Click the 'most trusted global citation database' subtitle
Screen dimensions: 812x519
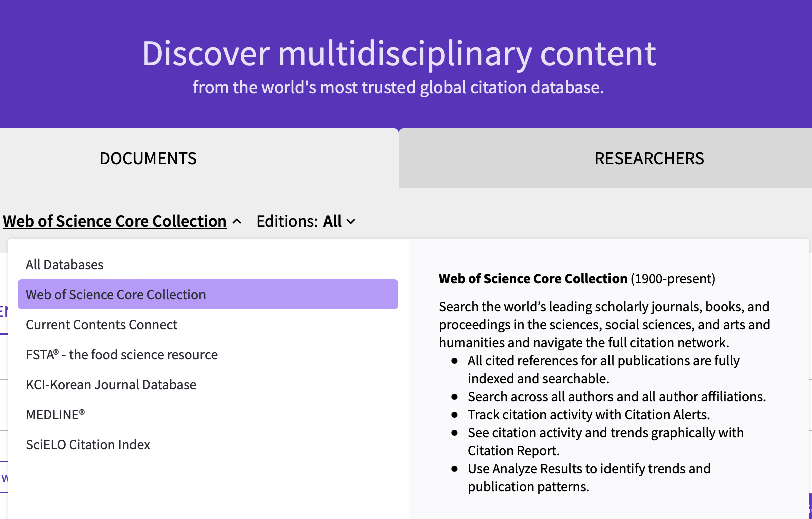pos(398,87)
